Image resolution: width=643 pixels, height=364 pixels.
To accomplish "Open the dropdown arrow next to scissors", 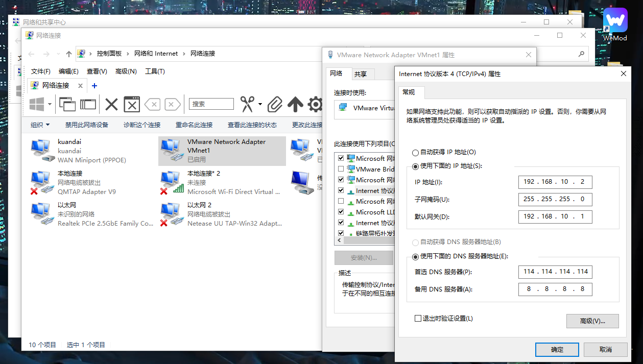I will click(x=260, y=104).
